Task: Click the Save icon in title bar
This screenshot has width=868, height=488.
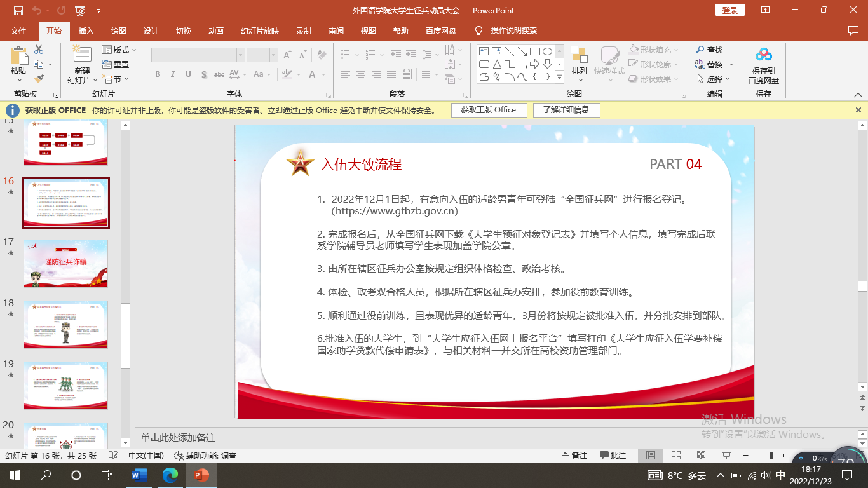Action: 18,11
